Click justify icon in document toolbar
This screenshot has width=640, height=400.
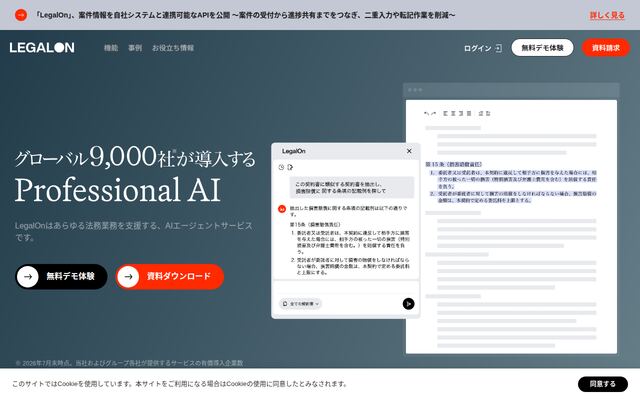(469, 113)
